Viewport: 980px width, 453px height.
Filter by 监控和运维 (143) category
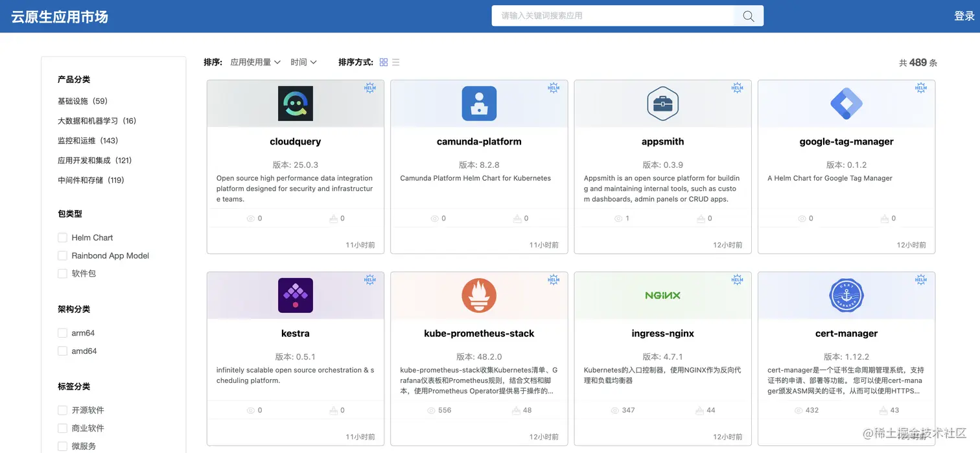pyautogui.click(x=88, y=141)
